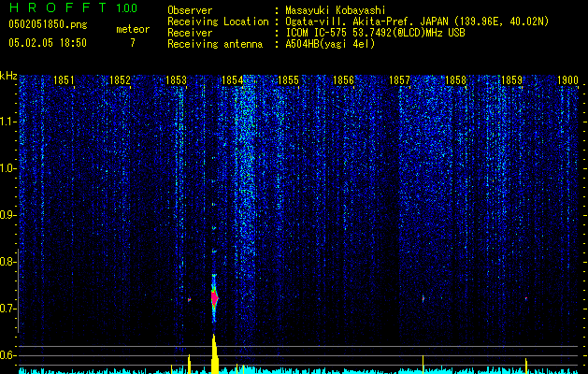Viewport: 588px width, 374px height.
Task: Click the 1856 time marker
Action: (x=343, y=80)
